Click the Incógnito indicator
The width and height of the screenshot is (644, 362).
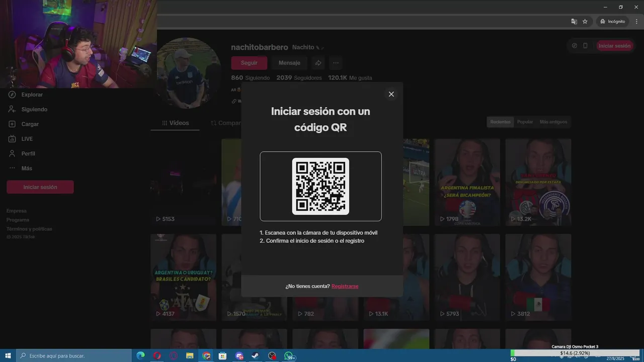click(612, 22)
